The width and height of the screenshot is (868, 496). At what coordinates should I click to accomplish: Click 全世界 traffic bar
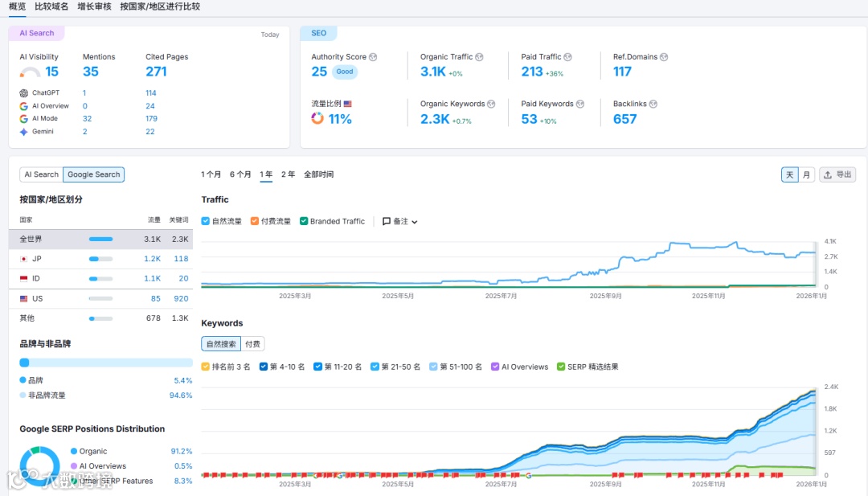[100, 239]
